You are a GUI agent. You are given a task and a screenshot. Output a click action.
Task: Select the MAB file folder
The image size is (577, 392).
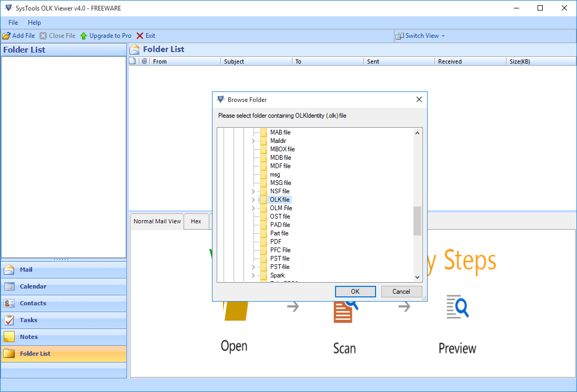(280, 132)
